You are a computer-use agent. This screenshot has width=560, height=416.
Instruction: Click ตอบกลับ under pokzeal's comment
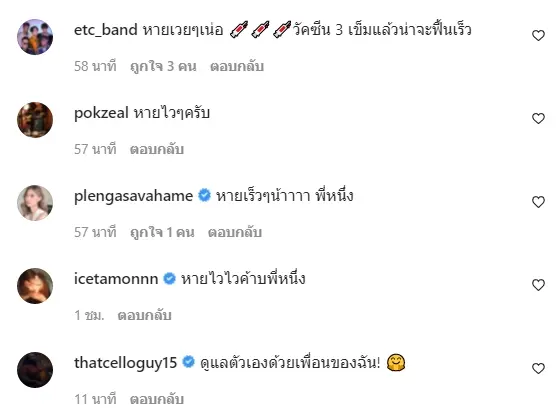coord(157,150)
